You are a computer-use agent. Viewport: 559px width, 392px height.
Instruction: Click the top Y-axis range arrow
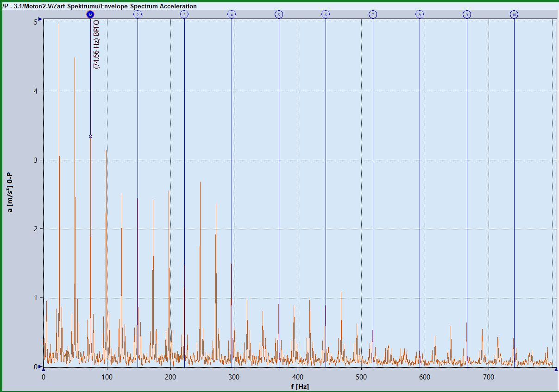coord(40,19)
